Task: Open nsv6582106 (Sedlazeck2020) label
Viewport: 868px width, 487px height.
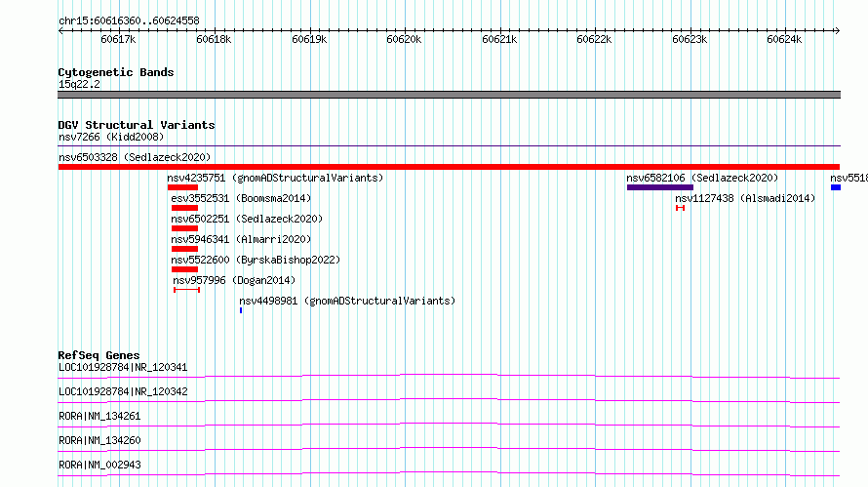Action: click(702, 178)
